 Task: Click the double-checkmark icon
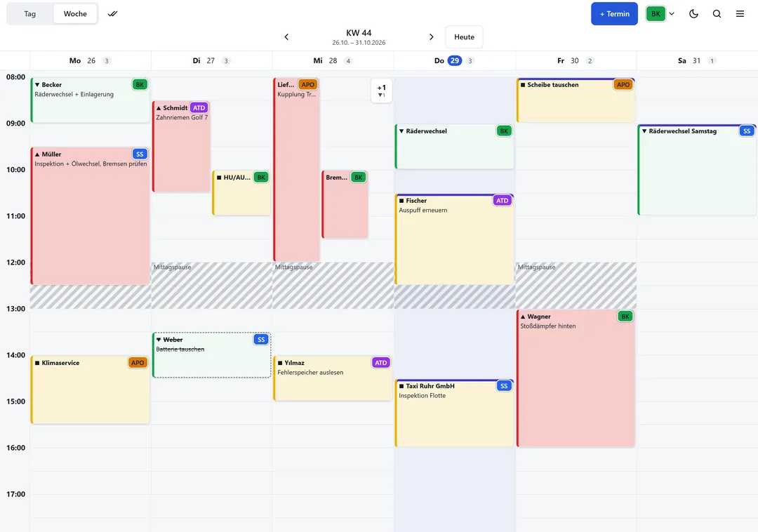coord(112,13)
